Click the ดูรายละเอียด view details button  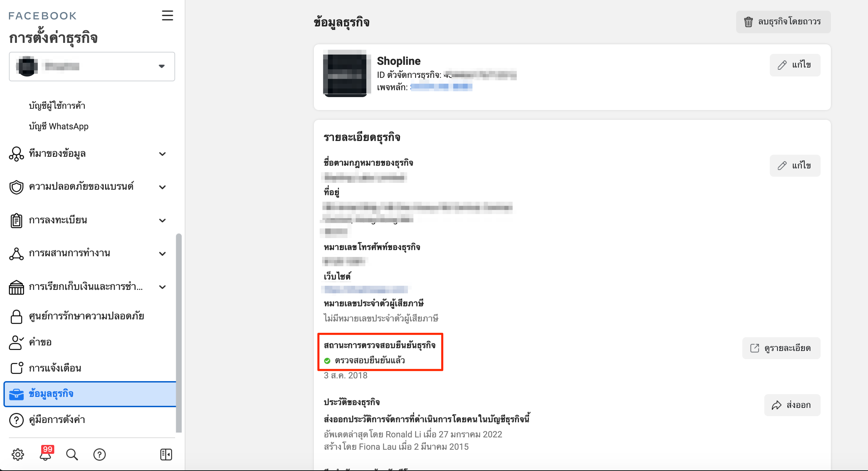781,348
